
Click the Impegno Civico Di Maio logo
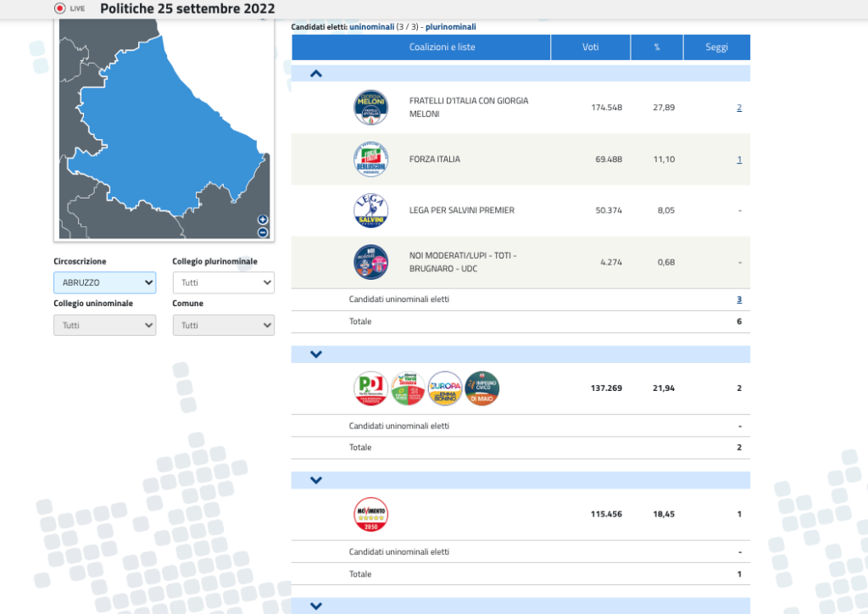[x=482, y=388]
